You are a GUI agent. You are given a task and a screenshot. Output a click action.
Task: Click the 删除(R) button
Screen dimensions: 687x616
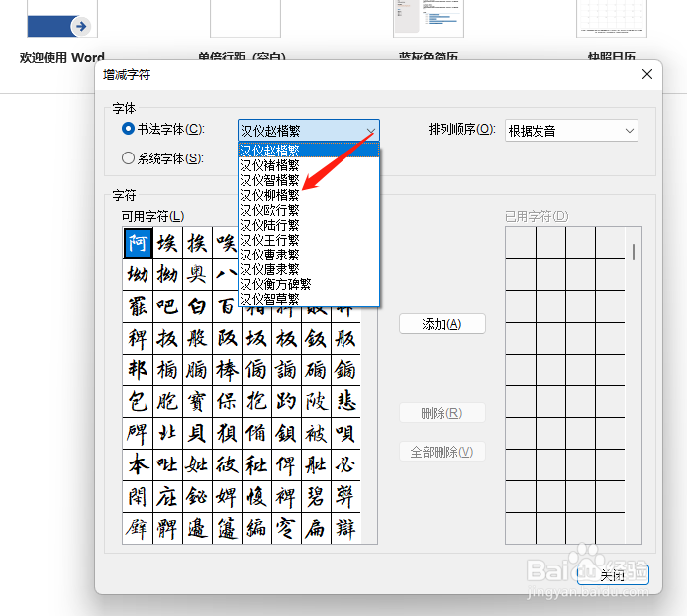(x=442, y=413)
